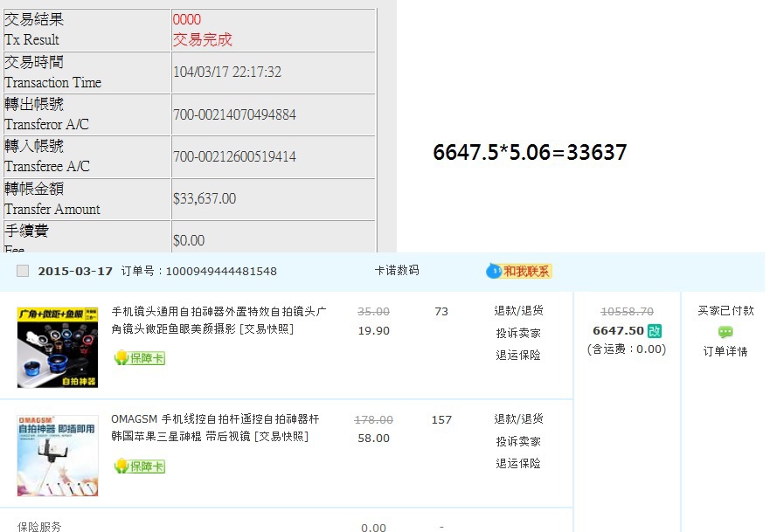
Task: Click the fee value $0.00
Action: point(189,240)
